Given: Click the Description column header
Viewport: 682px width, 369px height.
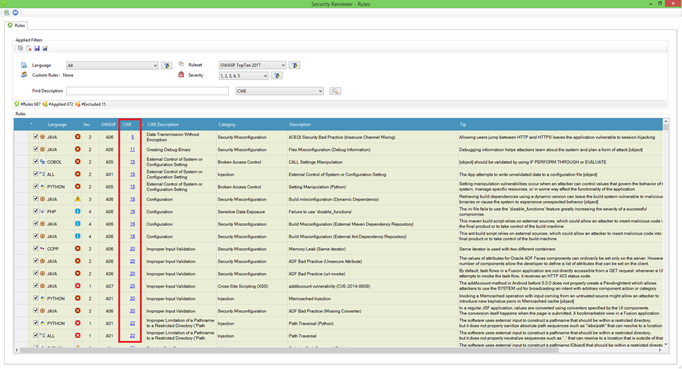Looking at the screenshot, I should point(300,124).
